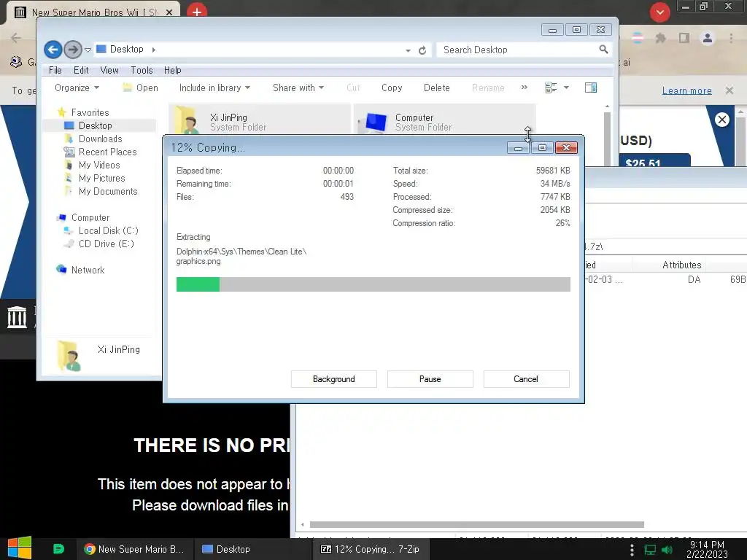Screen dimensions: 747x560
Task: Select Favorites in navigation pane
Action: (x=90, y=112)
